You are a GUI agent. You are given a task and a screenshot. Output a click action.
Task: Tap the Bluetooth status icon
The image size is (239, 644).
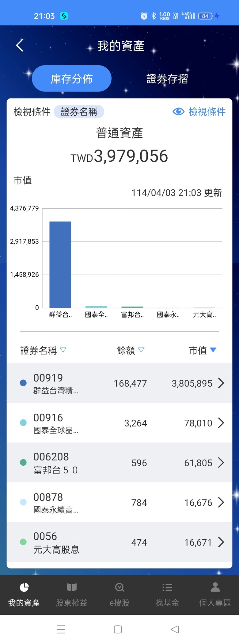click(x=154, y=16)
